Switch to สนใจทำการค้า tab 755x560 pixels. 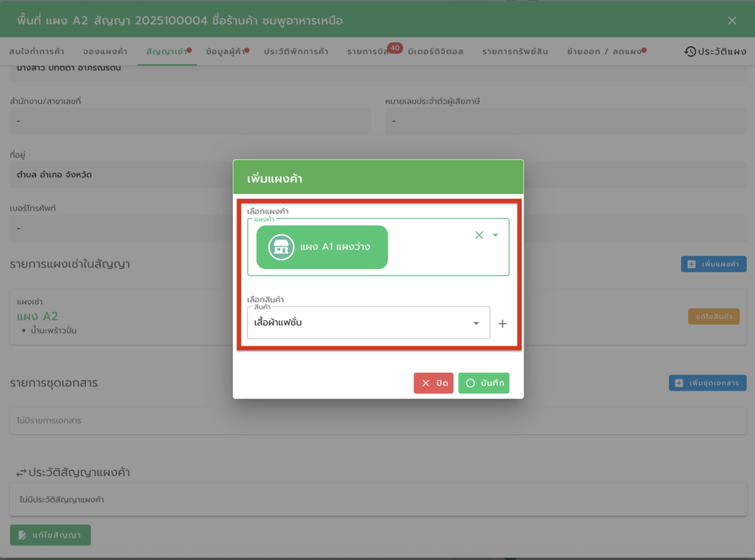[37, 52]
